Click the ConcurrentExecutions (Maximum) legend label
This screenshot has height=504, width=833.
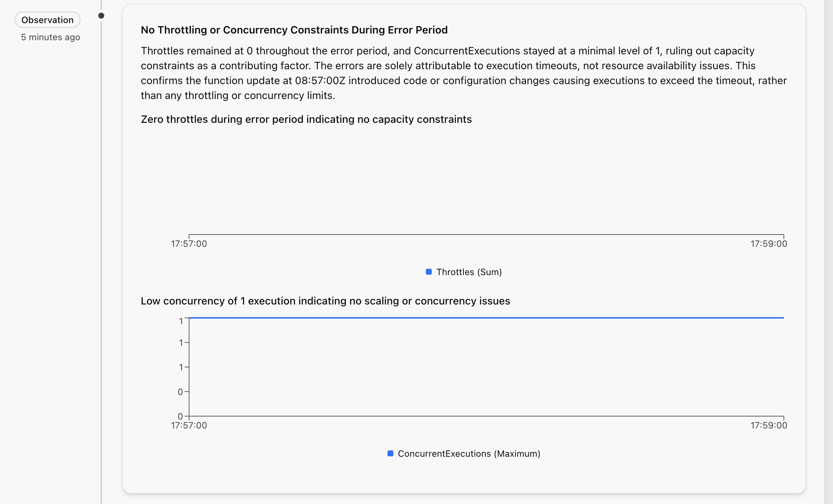[469, 454]
